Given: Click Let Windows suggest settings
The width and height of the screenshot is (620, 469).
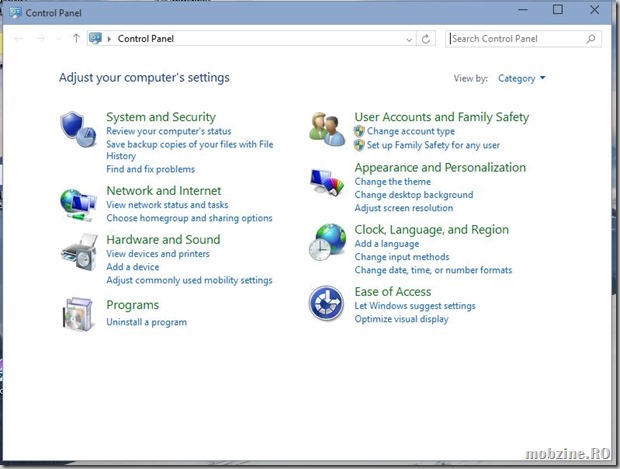Looking at the screenshot, I should point(415,306).
